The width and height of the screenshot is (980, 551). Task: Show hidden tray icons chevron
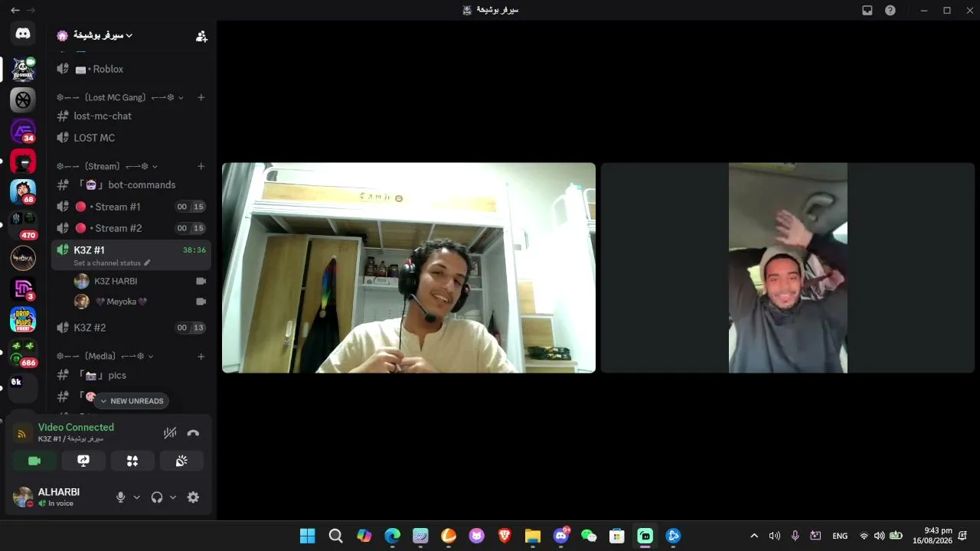754,536
